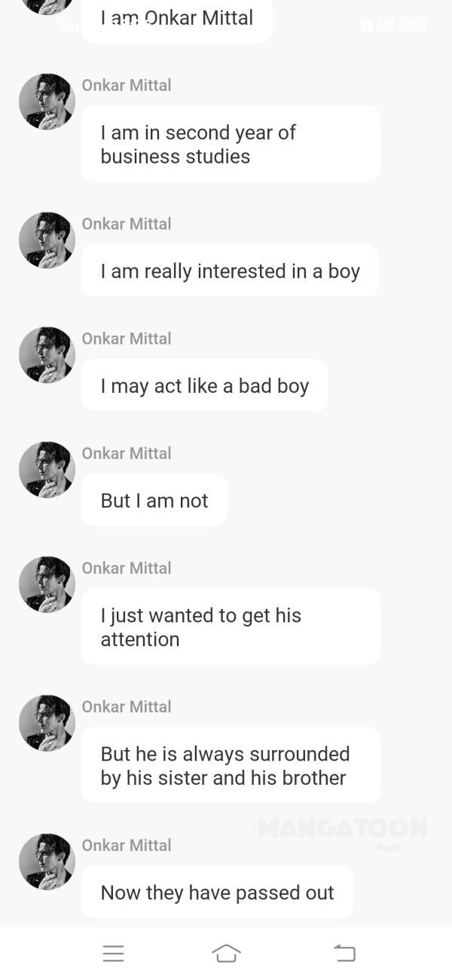Tap the 'I just wanted to get his attention' bubble
The height and width of the screenshot is (980, 452).
pyautogui.click(x=231, y=626)
